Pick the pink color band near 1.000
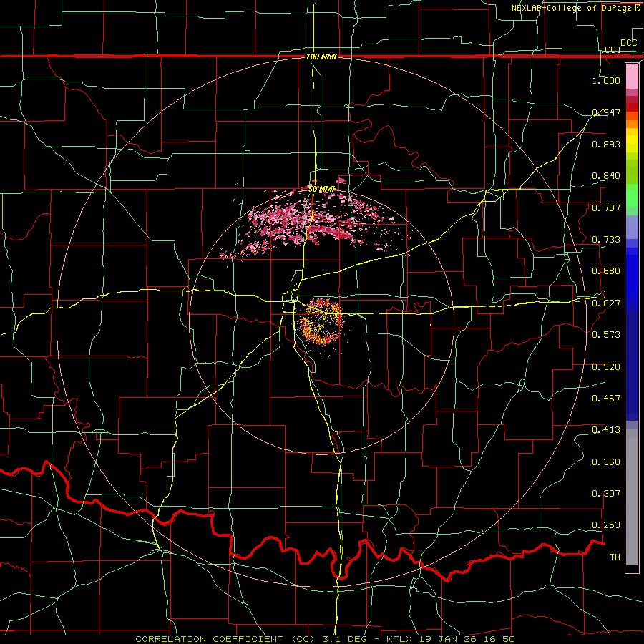Screen dimensions: 644x644 [632, 76]
